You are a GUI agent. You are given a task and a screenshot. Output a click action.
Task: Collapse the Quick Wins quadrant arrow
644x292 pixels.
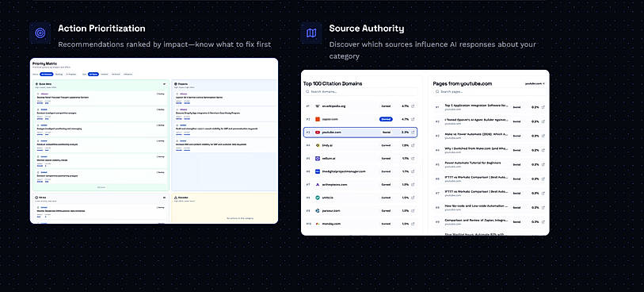(164, 84)
